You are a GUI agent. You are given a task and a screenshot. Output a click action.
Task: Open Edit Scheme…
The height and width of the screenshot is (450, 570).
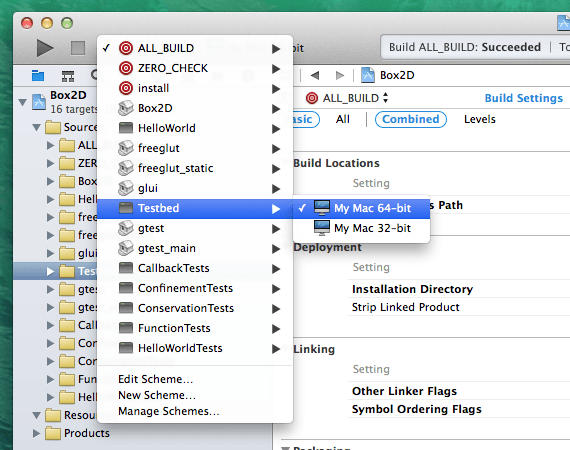pyautogui.click(x=156, y=379)
